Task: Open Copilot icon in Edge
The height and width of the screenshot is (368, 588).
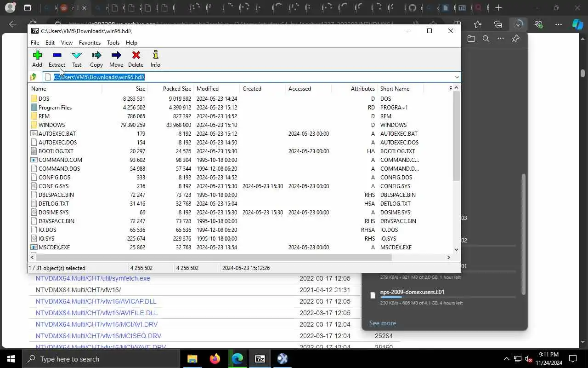Action: point(577,24)
